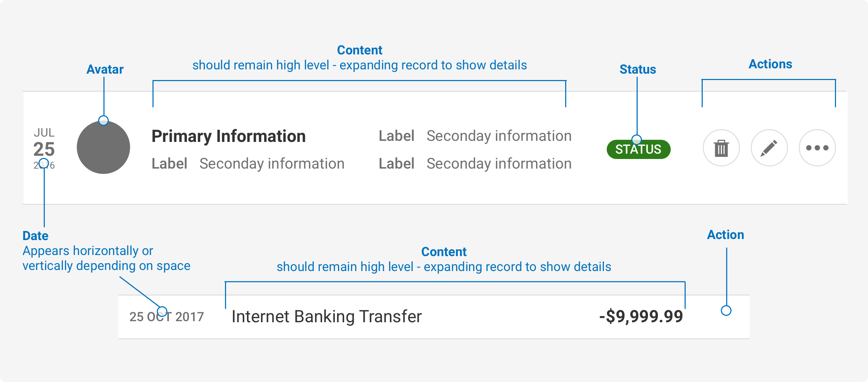
Task: Select the Internet Banking Transfer record
Action: pos(326,316)
